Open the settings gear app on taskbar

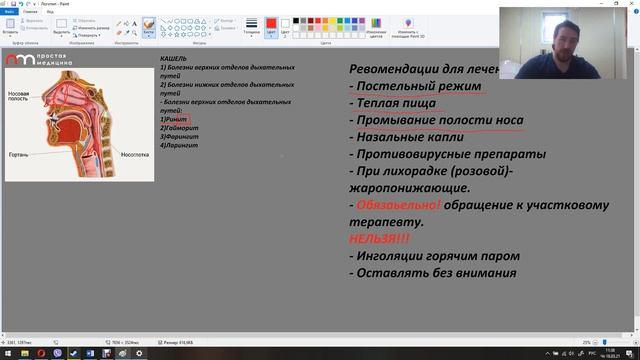pos(139,353)
